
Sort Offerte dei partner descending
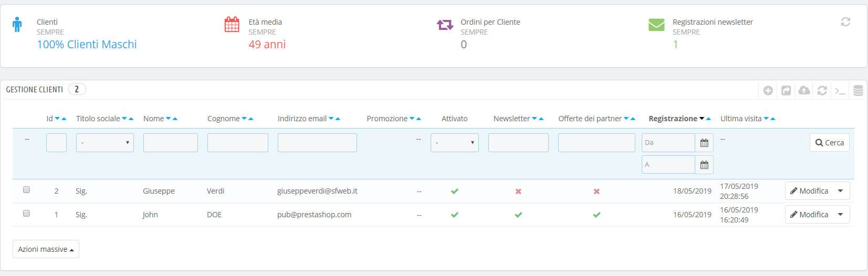pos(626,119)
